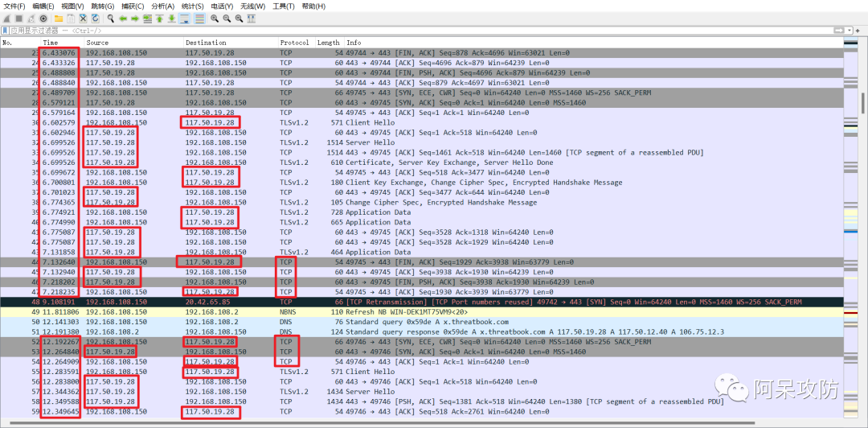Open the display filter bookmark icon
868x428 pixels.
coord(5,31)
